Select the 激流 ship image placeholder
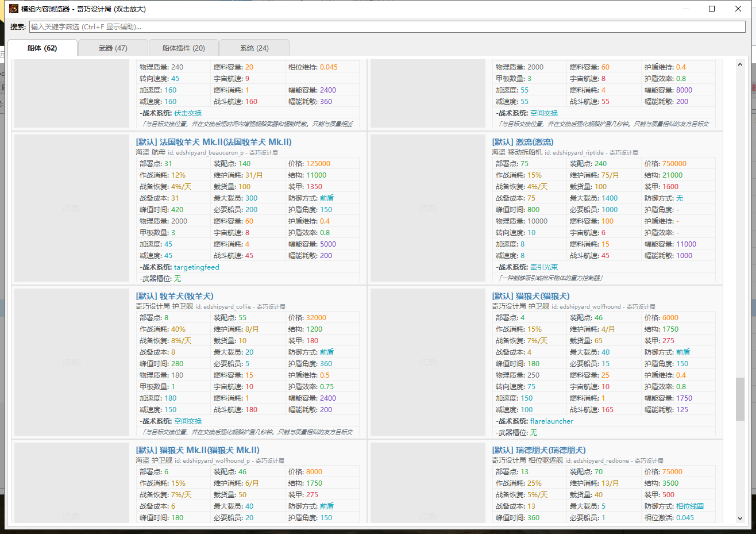The width and height of the screenshot is (756, 534). [428, 208]
